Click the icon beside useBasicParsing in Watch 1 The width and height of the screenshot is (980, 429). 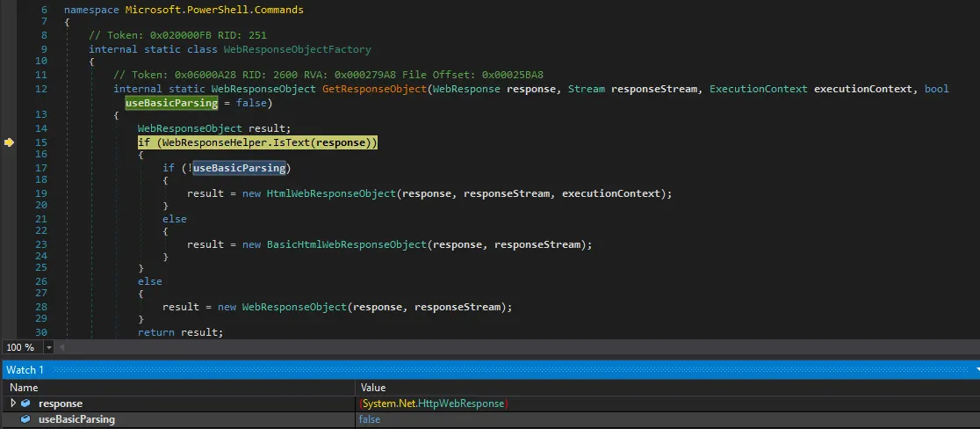pos(25,419)
